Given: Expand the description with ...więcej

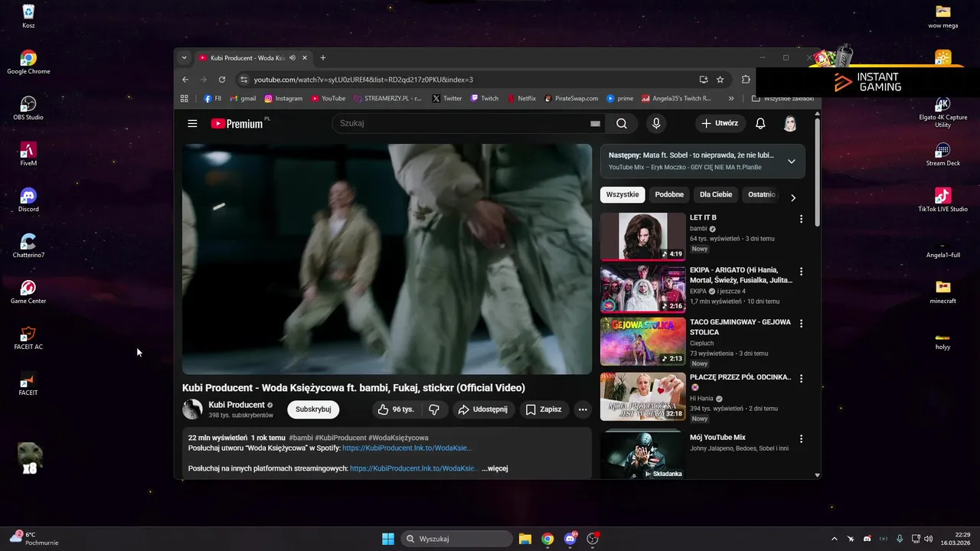Looking at the screenshot, I should (x=495, y=468).
